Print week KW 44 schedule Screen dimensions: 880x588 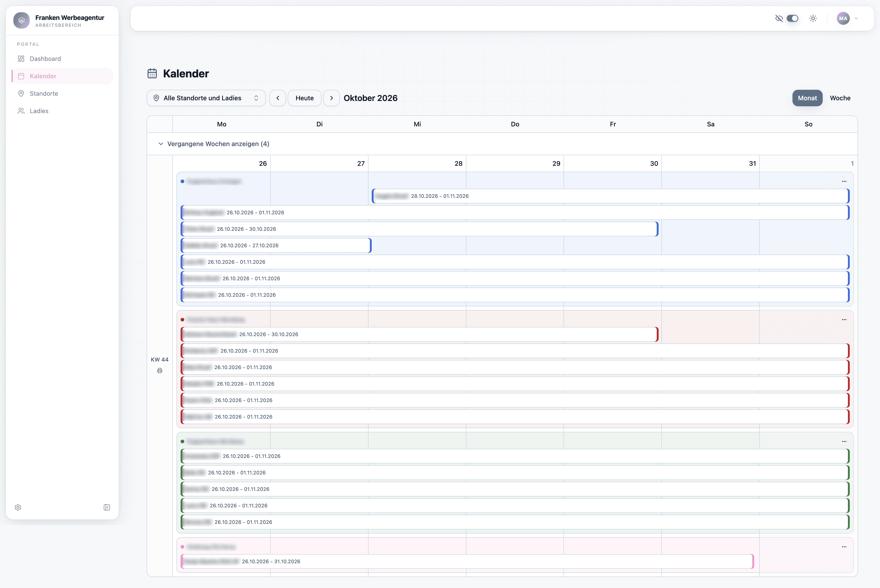159,370
